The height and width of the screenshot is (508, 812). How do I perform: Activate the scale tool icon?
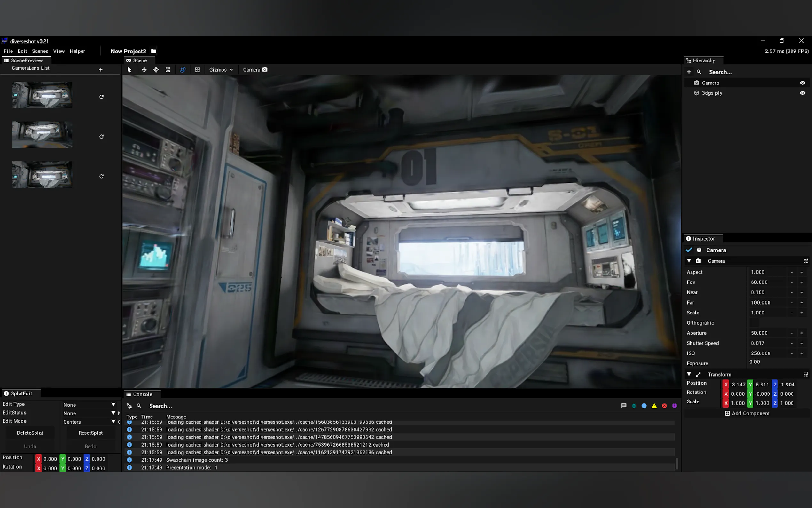(168, 70)
